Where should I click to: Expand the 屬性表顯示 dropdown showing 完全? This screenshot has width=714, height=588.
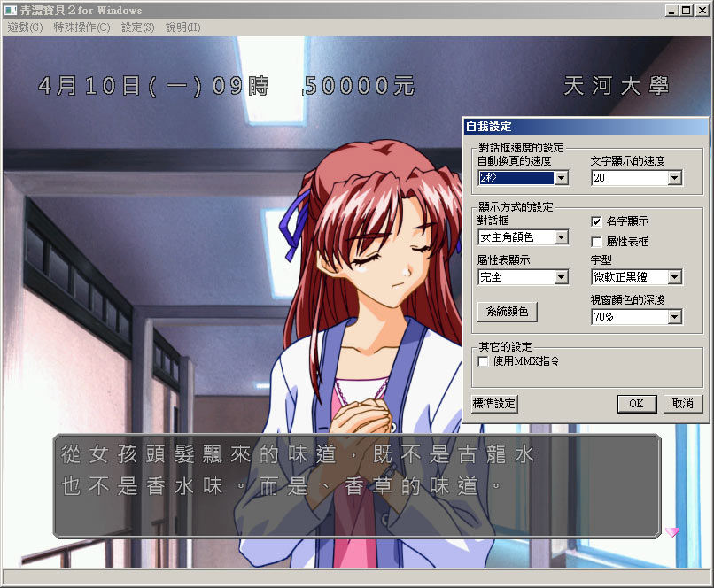(x=561, y=277)
